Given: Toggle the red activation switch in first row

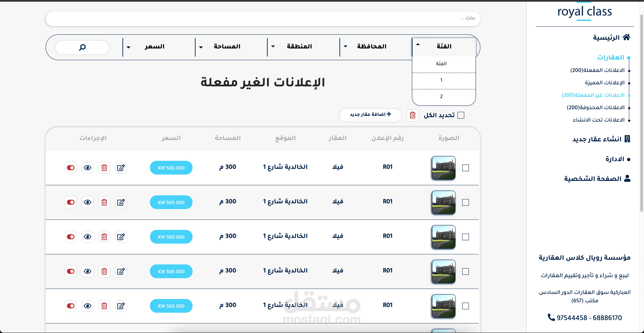Looking at the screenshot, I should coord(71,168).
